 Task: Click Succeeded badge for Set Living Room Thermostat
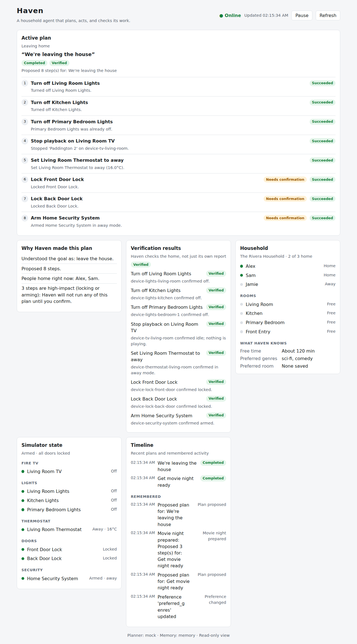[x=322, y=160]
